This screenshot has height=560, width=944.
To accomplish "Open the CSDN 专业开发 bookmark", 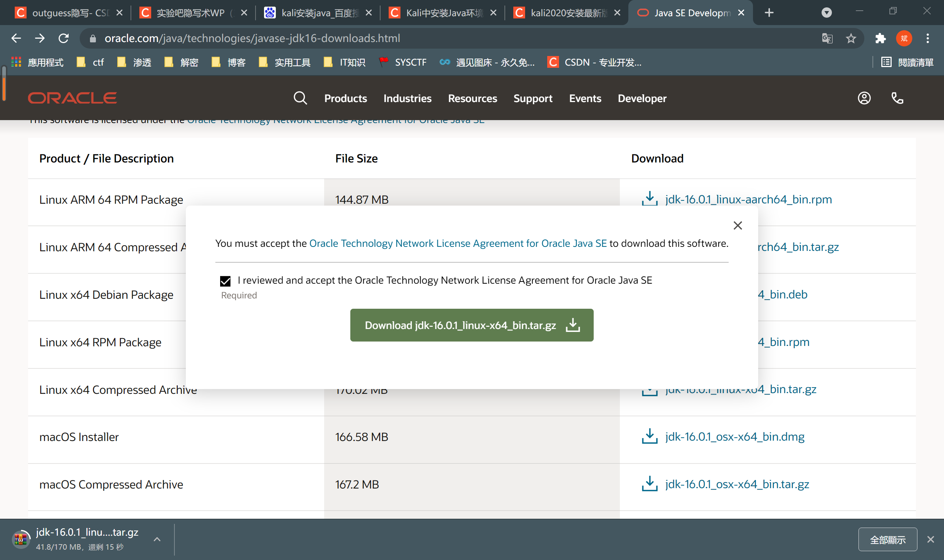I will pos(594,62).
